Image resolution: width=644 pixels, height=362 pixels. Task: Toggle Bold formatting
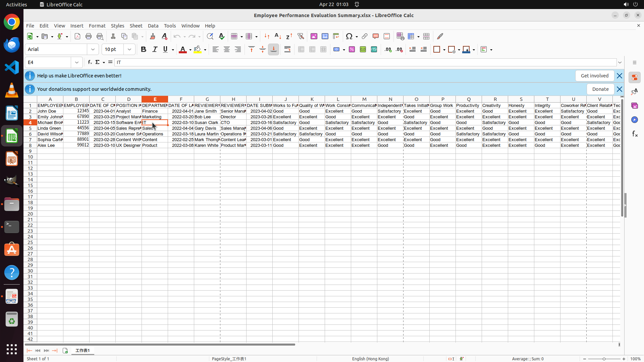(144, 49)
